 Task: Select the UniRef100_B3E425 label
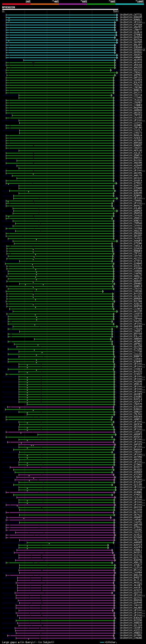click(x=131, y=618)
